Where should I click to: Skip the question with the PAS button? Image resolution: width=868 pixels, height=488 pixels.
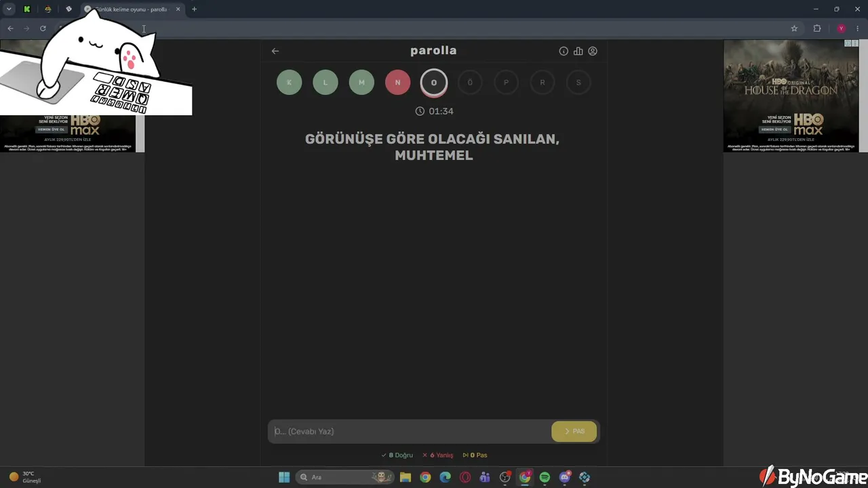[x=574, y=431]
